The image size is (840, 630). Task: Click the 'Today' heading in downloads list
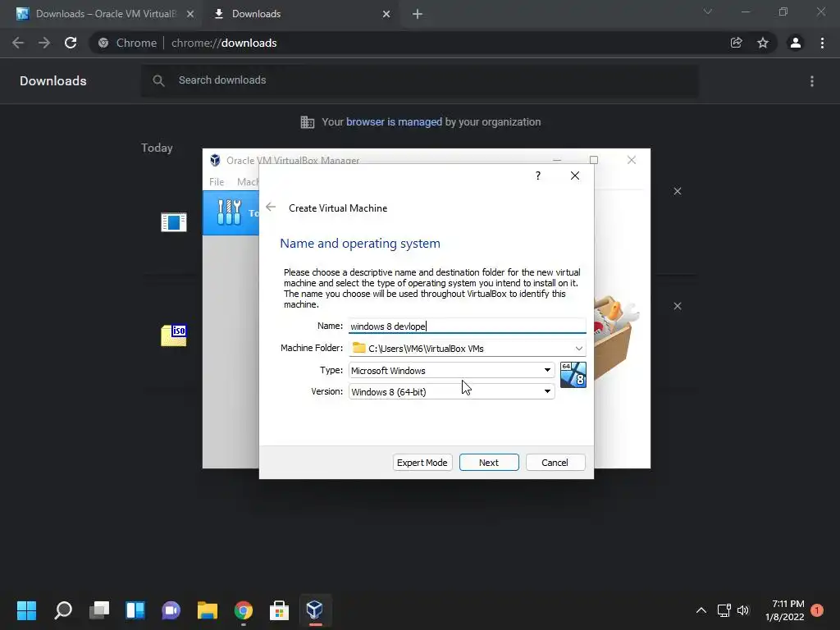pyautogui.click(x=157, y=148)
